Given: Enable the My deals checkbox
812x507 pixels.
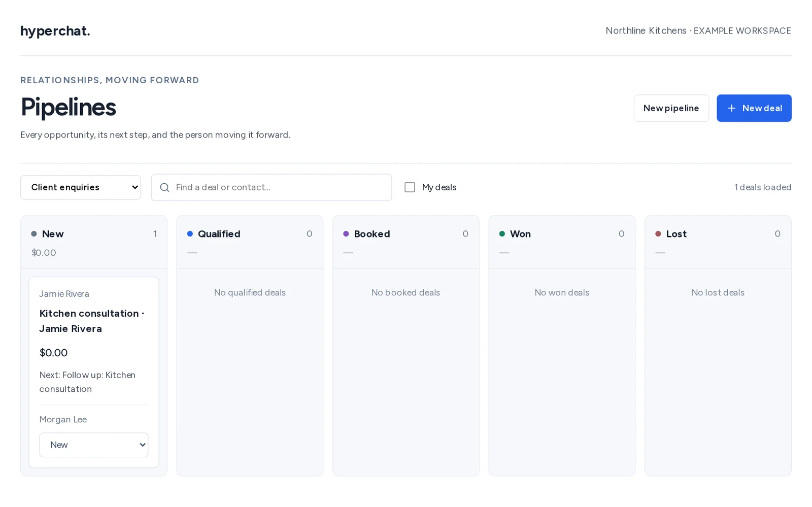Looking at the screenshot, I should (410, 187).
